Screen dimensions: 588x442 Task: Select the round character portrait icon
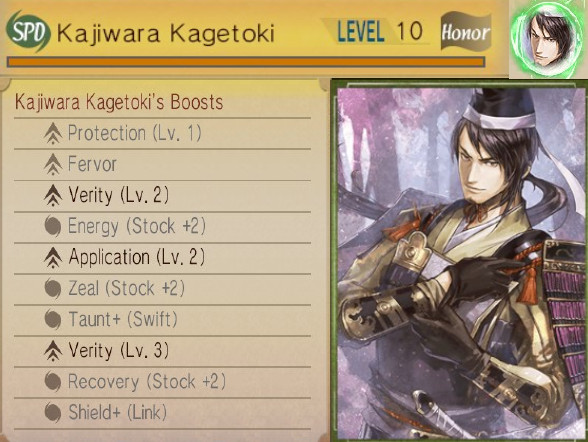pos(548,39)
